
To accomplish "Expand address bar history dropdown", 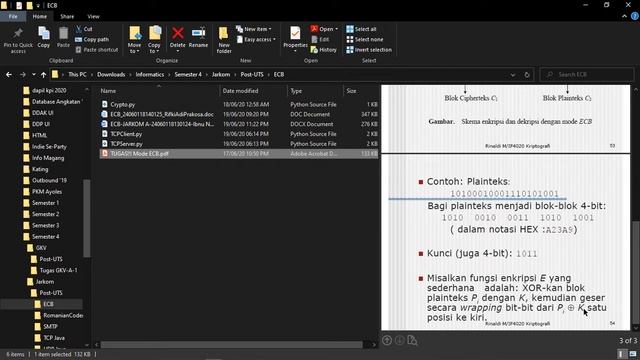I will pyautogui.click(x=513, y=75).
